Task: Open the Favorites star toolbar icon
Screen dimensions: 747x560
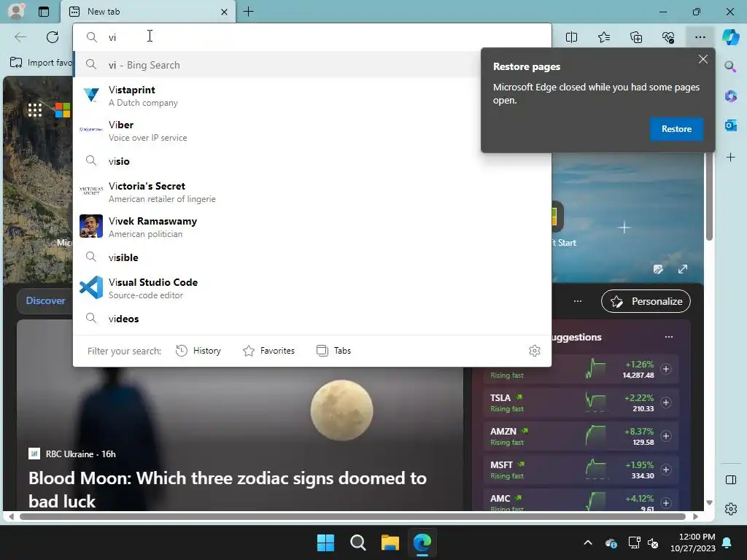Action: click(603, 37)
